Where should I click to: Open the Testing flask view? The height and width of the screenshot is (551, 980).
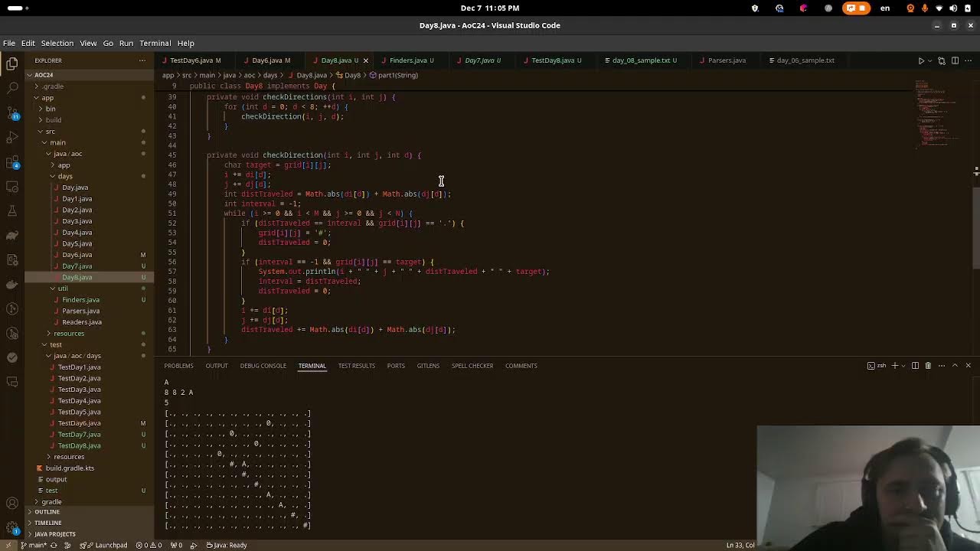click(11, 210)
